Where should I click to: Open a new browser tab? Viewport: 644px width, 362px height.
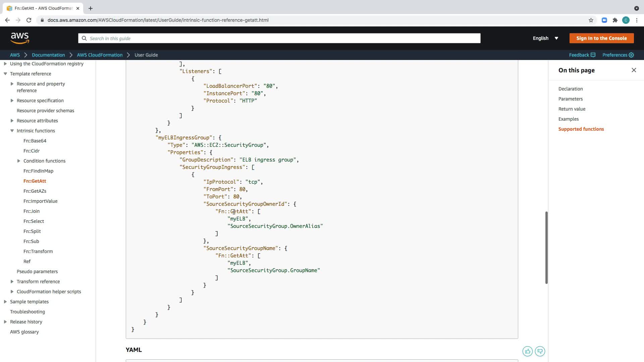[90, 8]
